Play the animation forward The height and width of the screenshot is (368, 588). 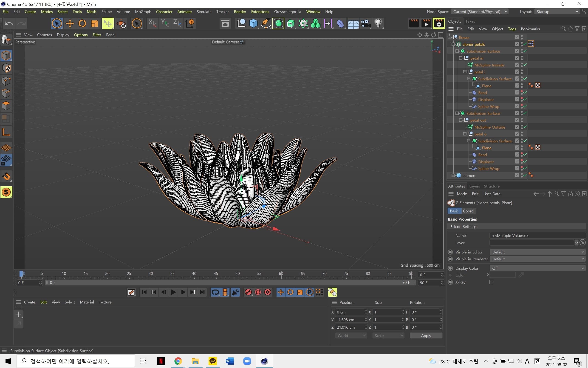[x=173, y=292]
